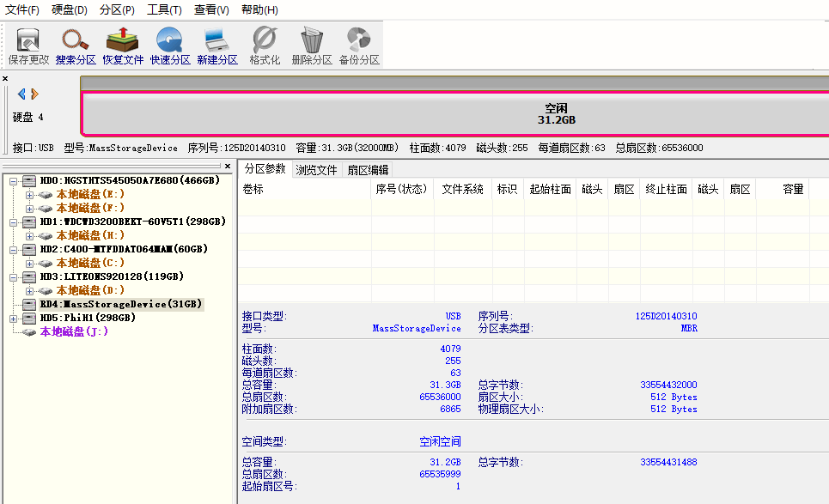Collapse the HD1 WDC disk node
This screenshot has width=829, height=504.
[x=13, y=222]
